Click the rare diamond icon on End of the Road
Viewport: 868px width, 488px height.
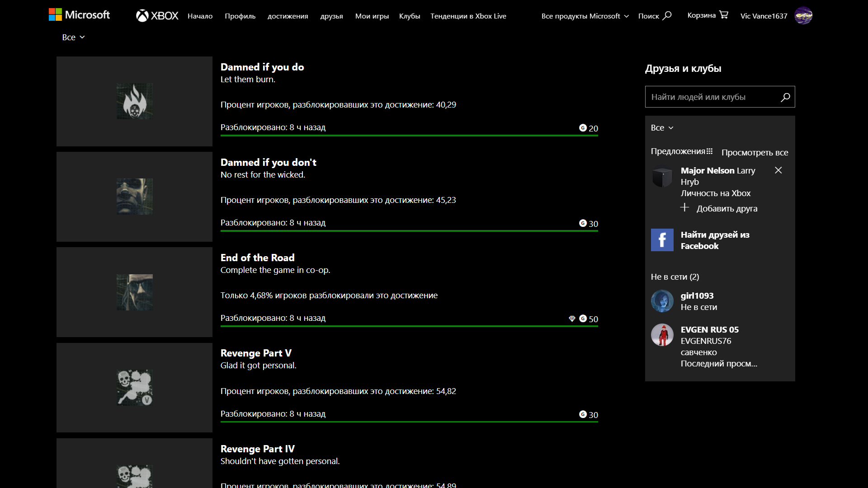point(572,319)
